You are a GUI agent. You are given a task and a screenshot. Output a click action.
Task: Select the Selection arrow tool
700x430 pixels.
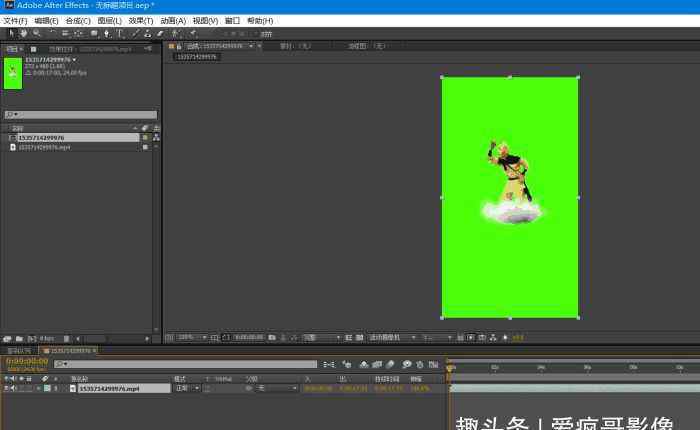point(12,33)
